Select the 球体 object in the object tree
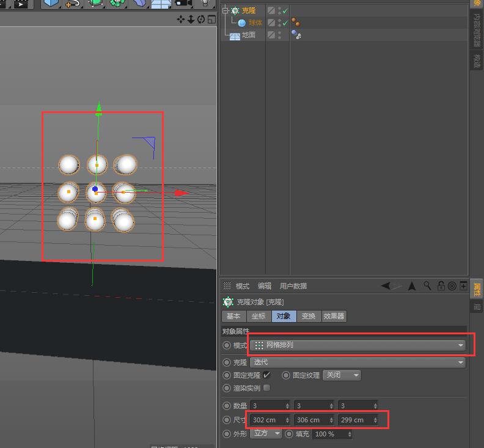Image resolution: width=484 pixels, height=448 pixels. [x=255, y=23]
